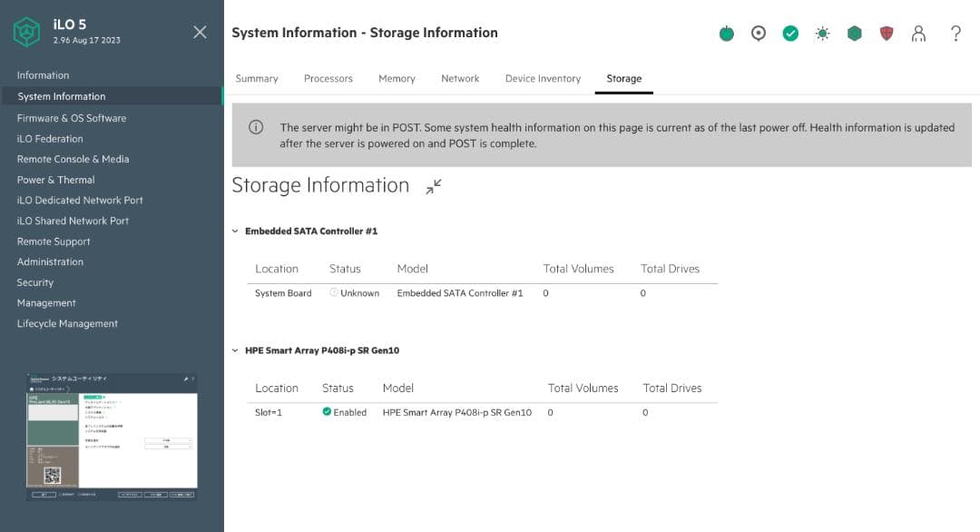Open the server power icon menu
980x532 pixels.
tap(726, 33)
